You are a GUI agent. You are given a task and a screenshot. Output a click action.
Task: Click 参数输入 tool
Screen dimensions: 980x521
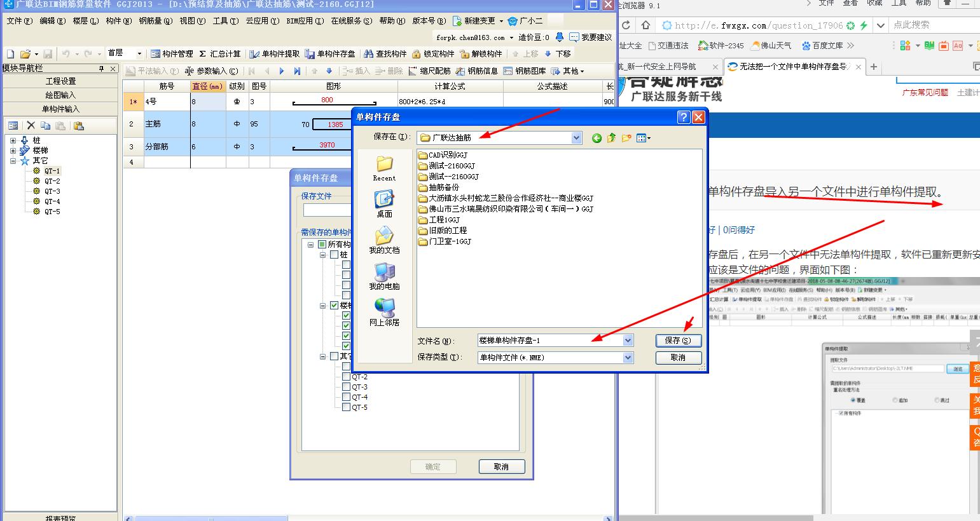212,71
